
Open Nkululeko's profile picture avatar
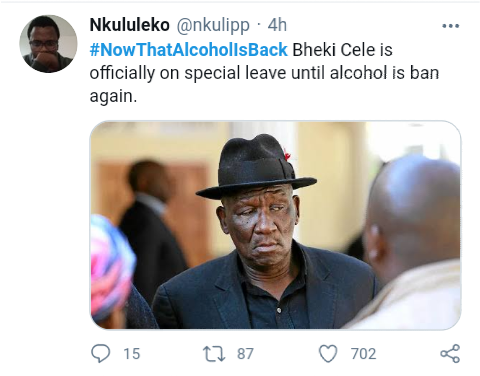48,44
